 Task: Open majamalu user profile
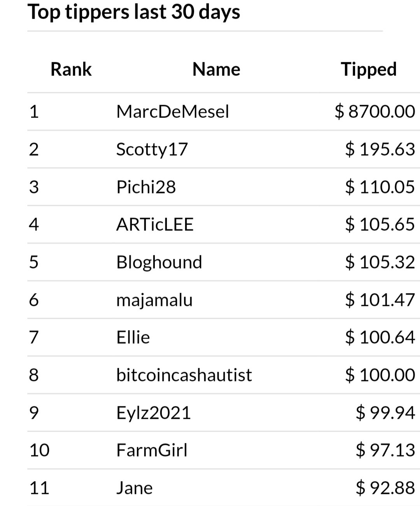pos(154,300)
